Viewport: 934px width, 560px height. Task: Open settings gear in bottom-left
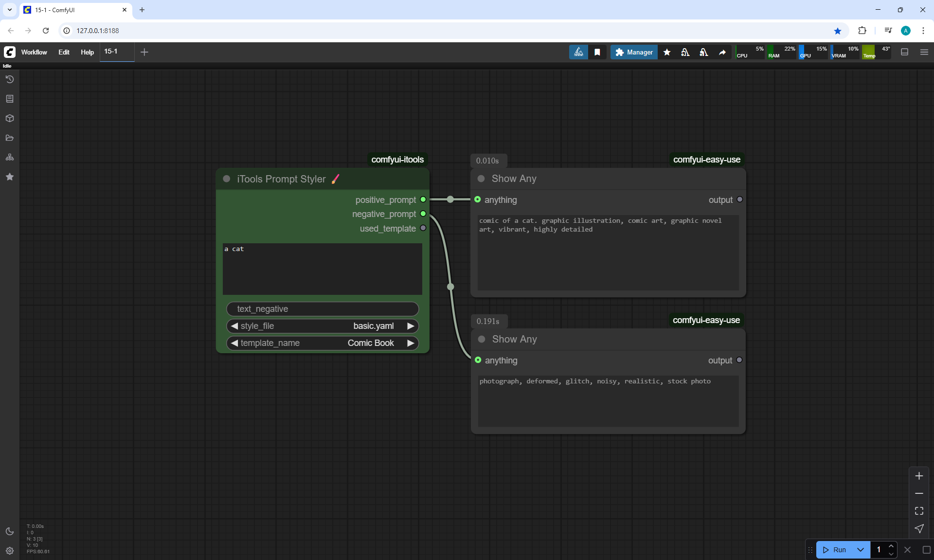(9, 551)
